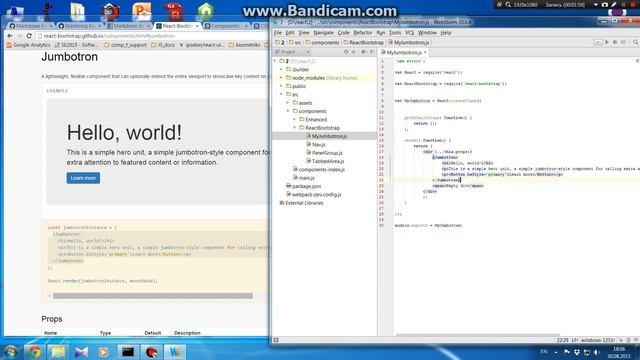Open the File menu in WebStorm
The height and width of the screenshot is (360, 640).
coord(278,33)
